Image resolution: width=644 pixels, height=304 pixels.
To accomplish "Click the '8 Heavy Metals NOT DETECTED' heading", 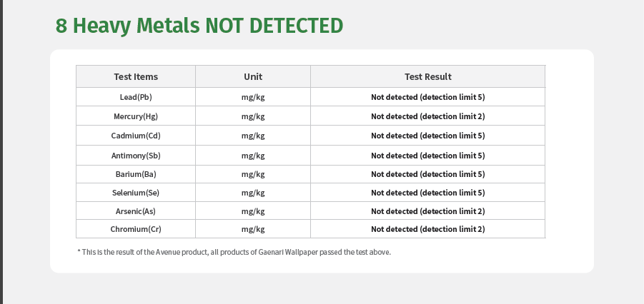I will (x=199, y=26).
